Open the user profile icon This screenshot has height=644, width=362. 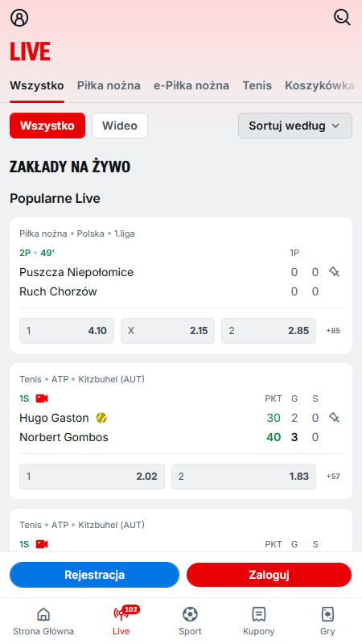coord(19,18)
